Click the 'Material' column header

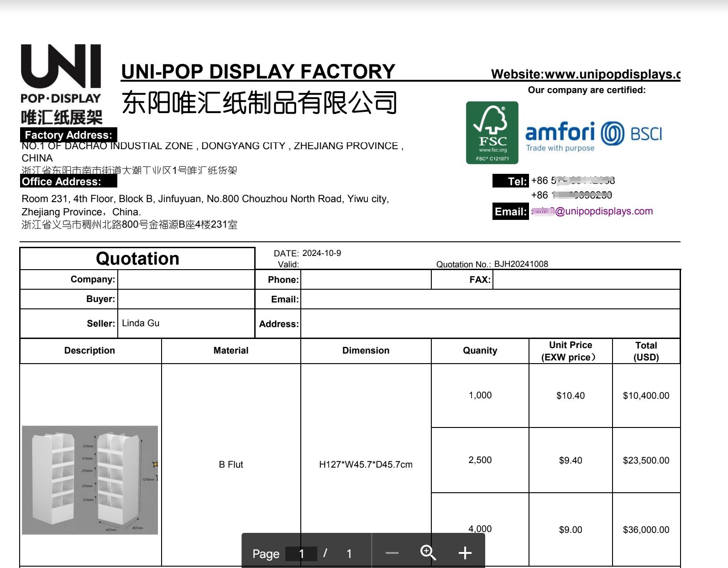(x=231, y=350)
